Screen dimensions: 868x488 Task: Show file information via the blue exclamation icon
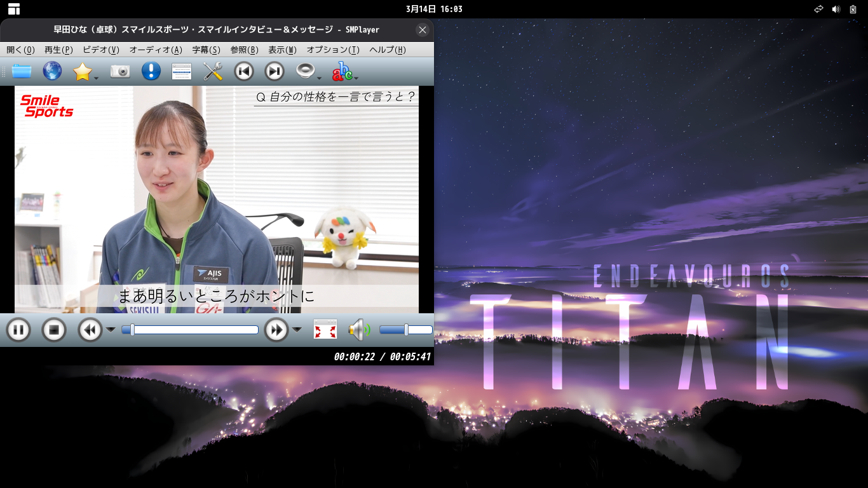pos(151,71)
